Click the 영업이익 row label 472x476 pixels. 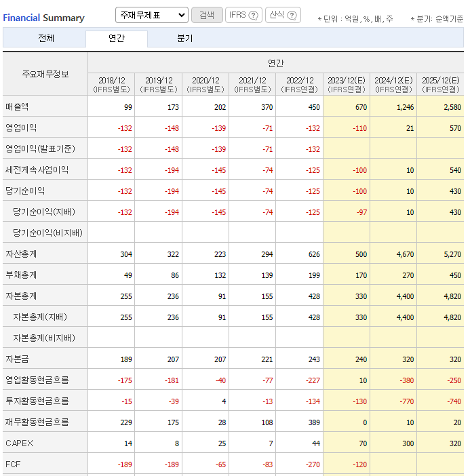(x=21, y=127)
